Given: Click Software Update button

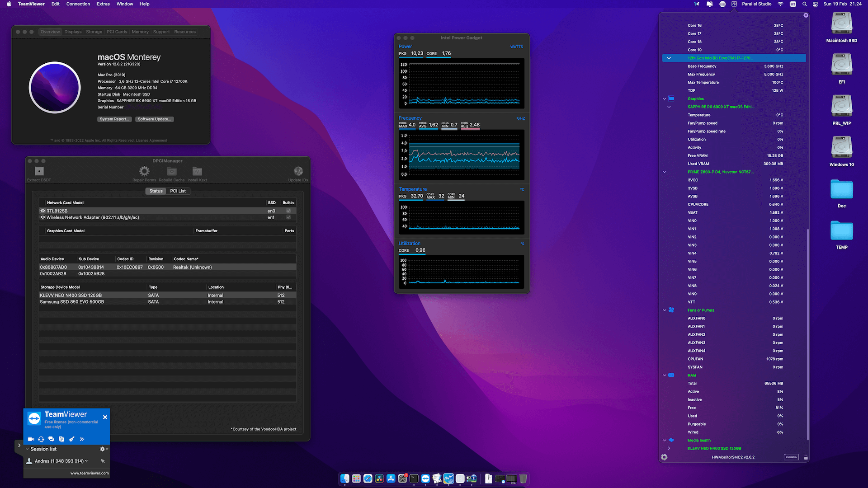Looking at the screenshot, I should click(x=155, y=119).
